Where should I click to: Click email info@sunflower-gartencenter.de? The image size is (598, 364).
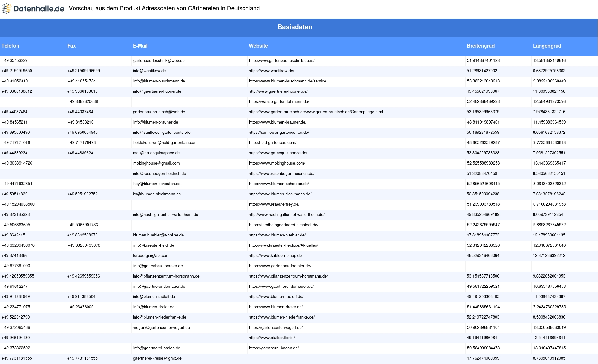pos(162,133)
